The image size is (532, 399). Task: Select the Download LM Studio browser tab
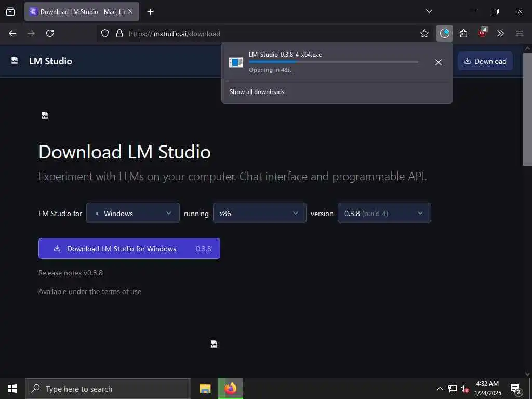click(x=82, y=11)
